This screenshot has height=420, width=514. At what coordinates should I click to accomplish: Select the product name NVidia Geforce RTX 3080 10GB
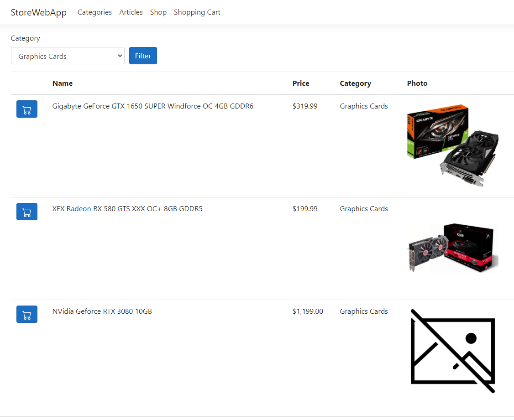click(102, 311)
